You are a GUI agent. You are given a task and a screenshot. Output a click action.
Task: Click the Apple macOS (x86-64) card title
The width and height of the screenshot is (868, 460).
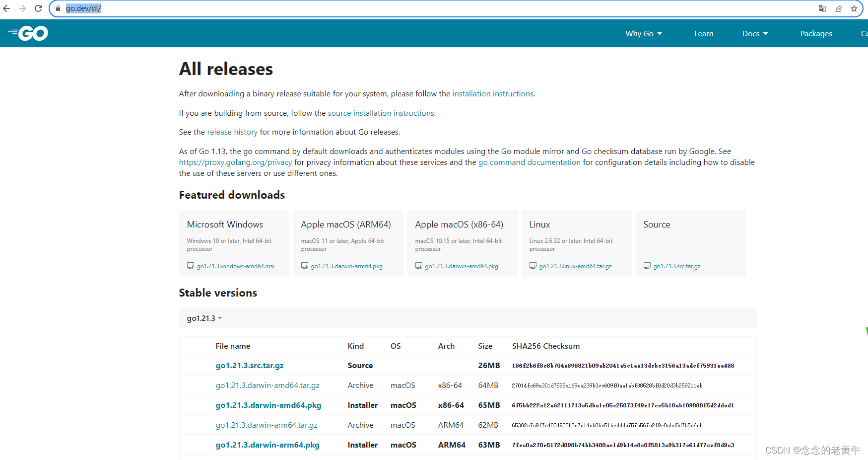coord(459,225)
